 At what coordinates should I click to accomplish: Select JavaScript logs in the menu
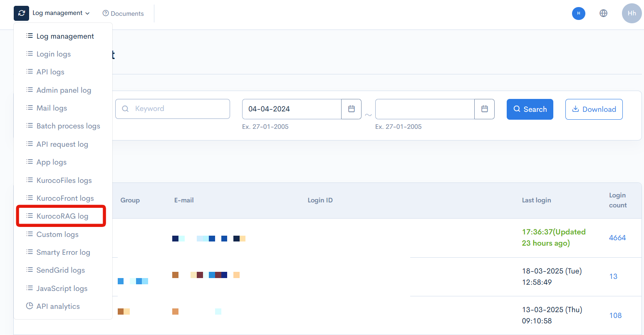[63, 288]
